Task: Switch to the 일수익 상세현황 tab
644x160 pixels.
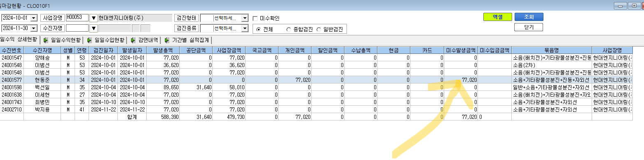Action: pyautogui.click(x=19, y=40)
